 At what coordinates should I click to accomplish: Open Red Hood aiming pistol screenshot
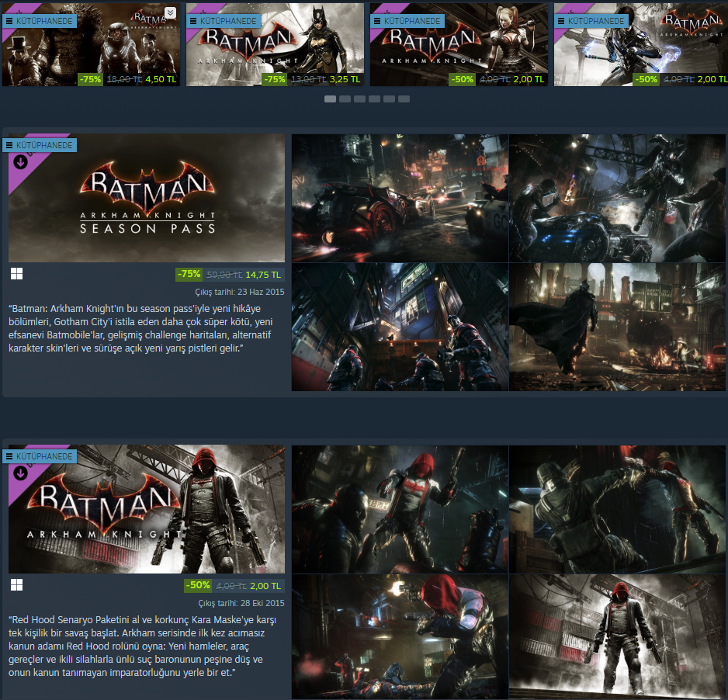pos(400,509)
